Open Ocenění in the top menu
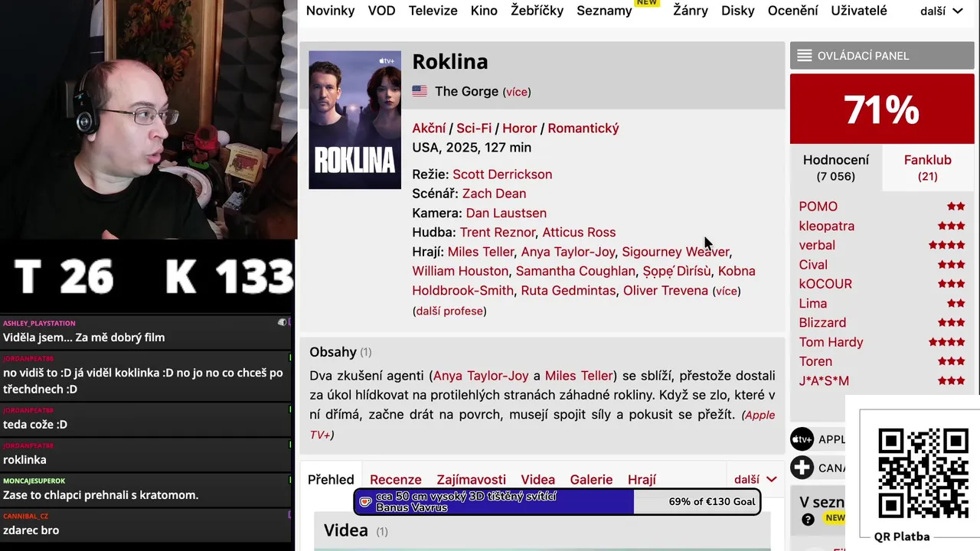980x551 pixels. pyautogui.click(x=793, y=11)
